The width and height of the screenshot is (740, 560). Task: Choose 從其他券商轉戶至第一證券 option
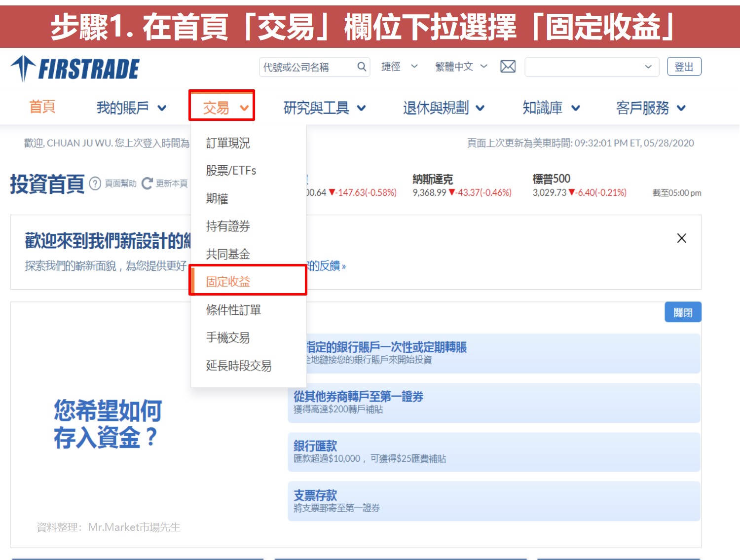click(494, 403)
